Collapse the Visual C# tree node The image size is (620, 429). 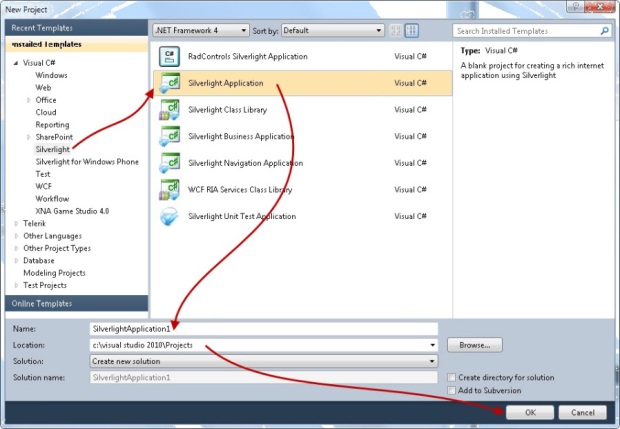[x=16, y=63]
